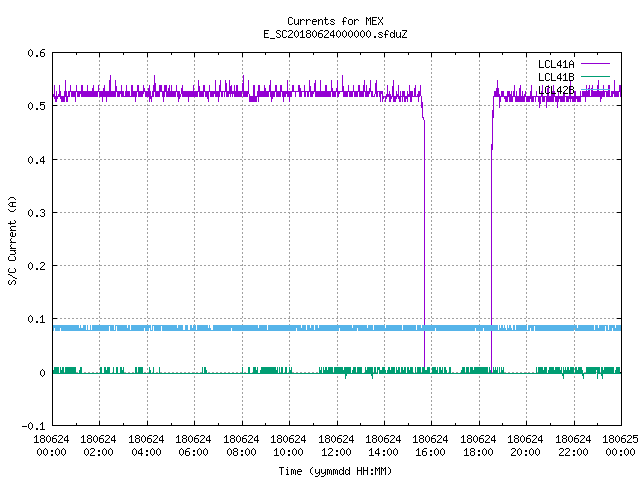
Task: Click the 0.1 y-axis tick label
Action: point(36,319)
